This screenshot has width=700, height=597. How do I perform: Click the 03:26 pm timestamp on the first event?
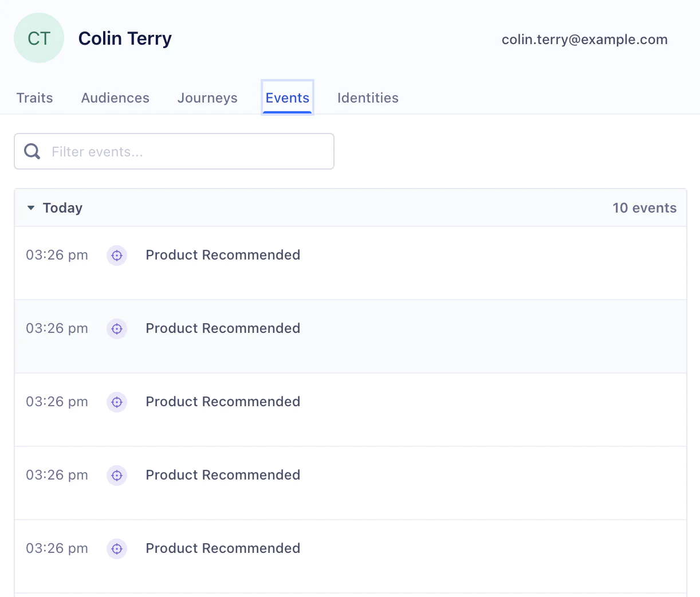(57, 256)
